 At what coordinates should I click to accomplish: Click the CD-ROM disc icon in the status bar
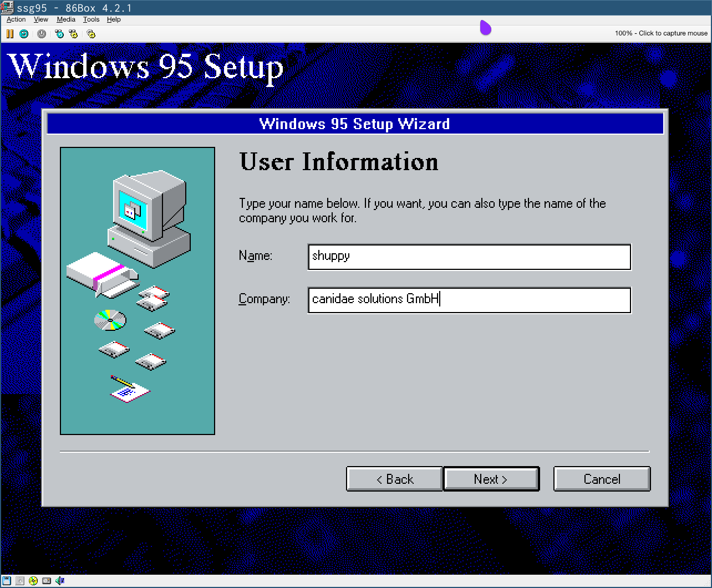tap(33, 581)
